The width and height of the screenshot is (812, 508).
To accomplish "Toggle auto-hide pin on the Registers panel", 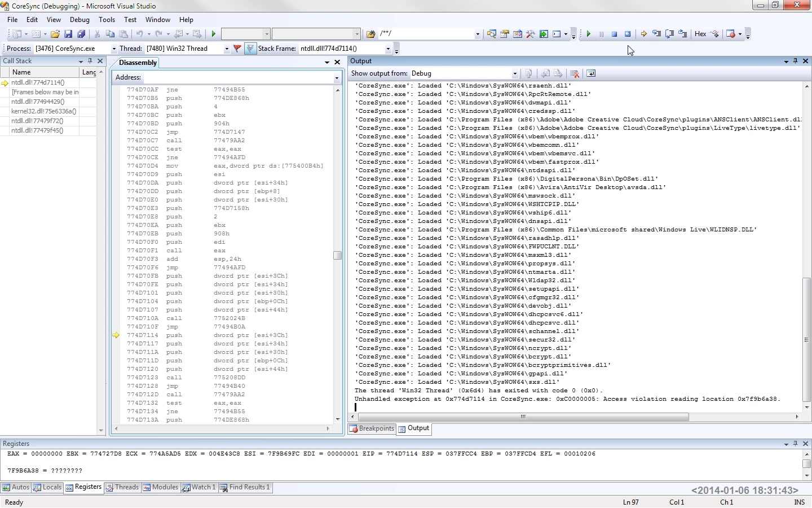I will point(796,444).
